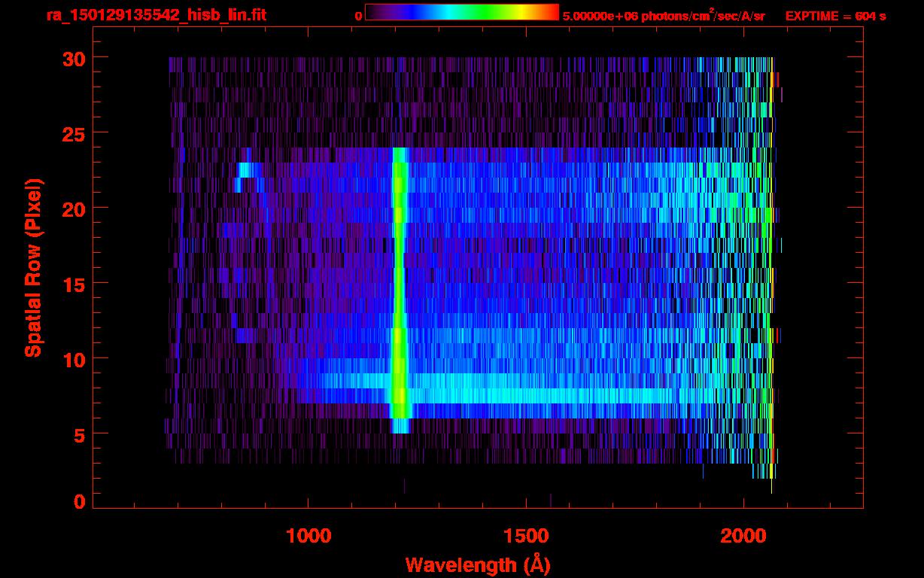Screen dimensions: 924x578
Task: Click the red end of the color bar
Action: (x=551, y=13)
